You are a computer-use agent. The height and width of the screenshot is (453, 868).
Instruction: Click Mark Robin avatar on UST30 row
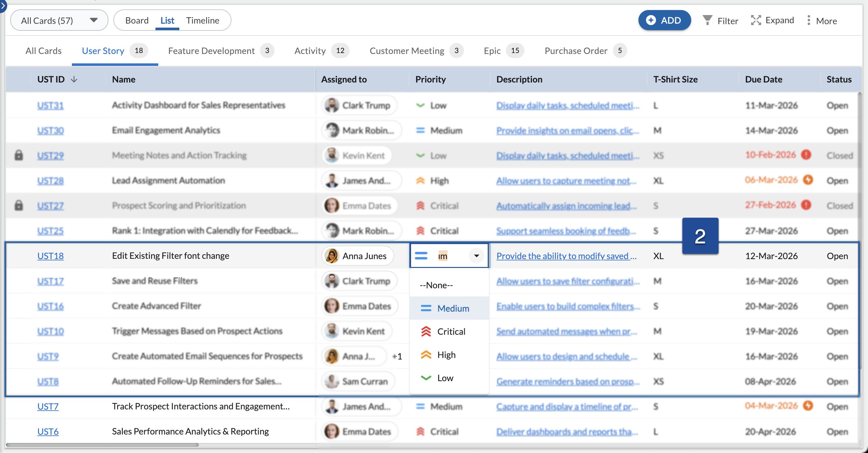click(332, 130)
